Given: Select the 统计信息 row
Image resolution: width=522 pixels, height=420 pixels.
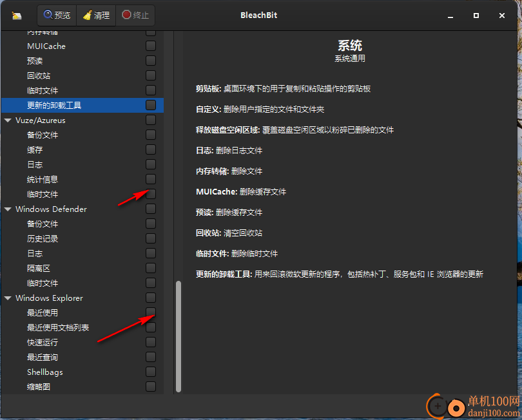Looking at the screenshot, I should [x=82, y=179].
